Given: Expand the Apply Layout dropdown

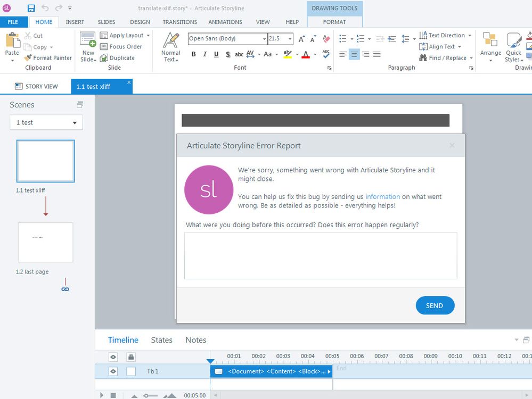Looking at the screenshot, I should tap(148, 35).
